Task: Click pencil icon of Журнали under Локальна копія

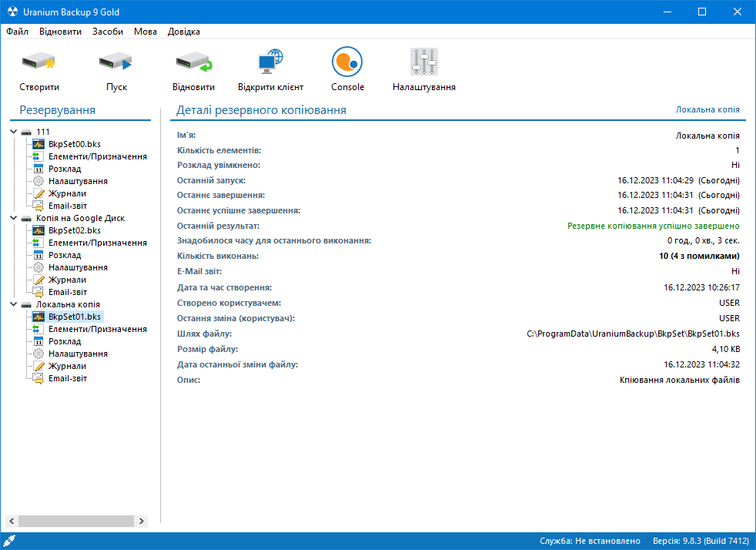Action: [x=38, y=366]
